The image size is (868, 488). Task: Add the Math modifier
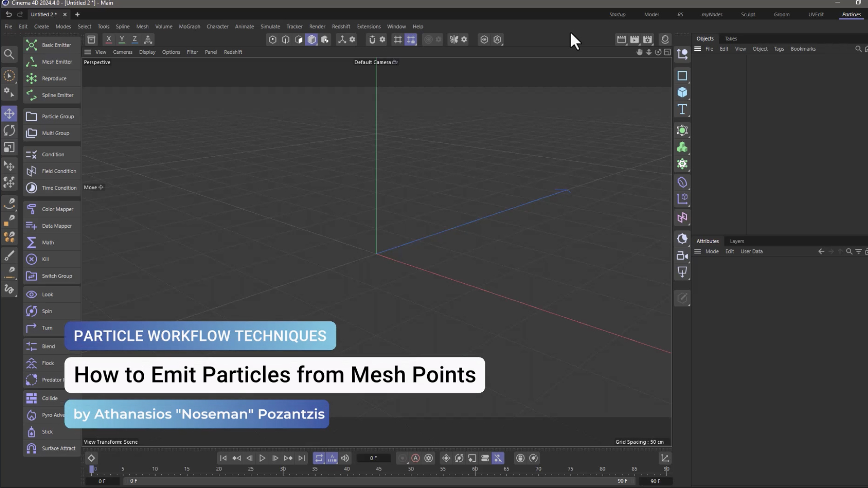52,243
